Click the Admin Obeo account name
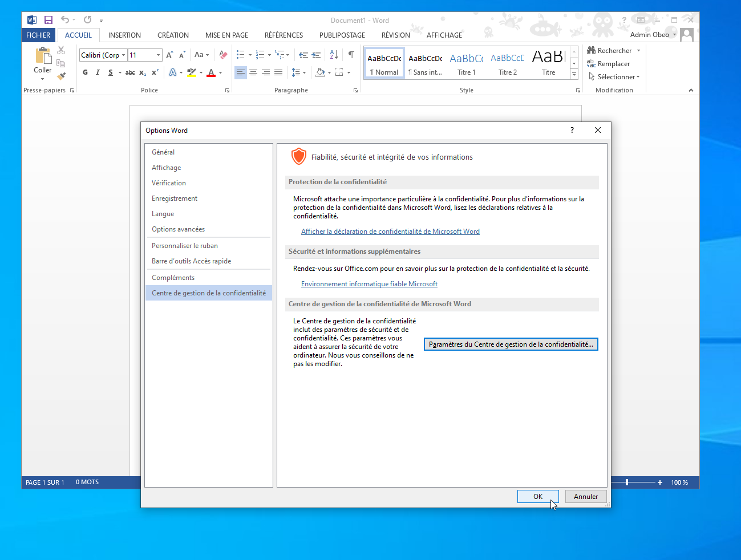 coord(649,35)
